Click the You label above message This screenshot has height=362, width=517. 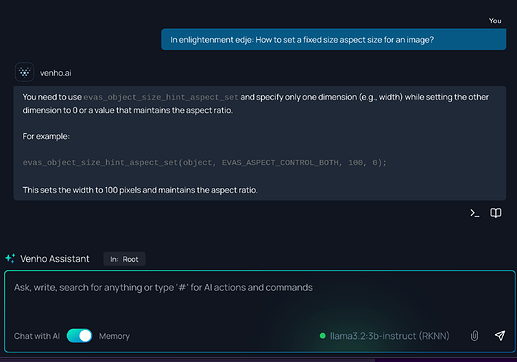(495, 21)
